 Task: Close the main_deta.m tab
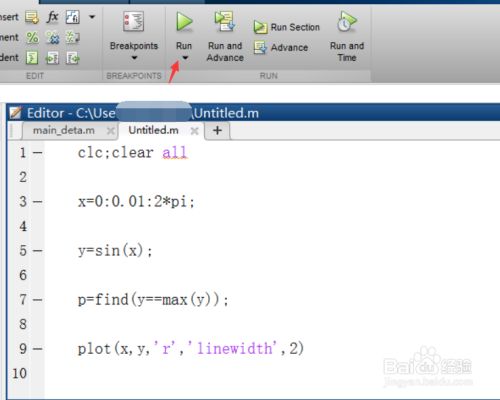coord(111,131)
